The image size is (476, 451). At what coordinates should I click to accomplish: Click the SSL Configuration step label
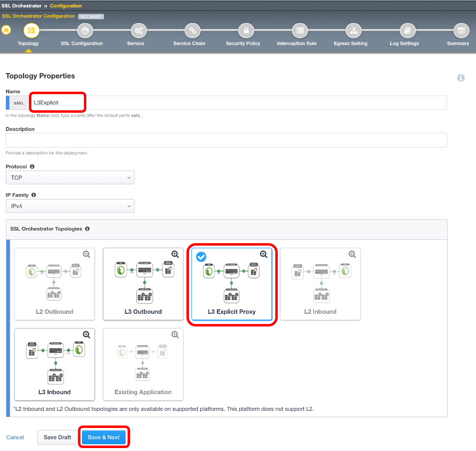(x=82, y=43)
